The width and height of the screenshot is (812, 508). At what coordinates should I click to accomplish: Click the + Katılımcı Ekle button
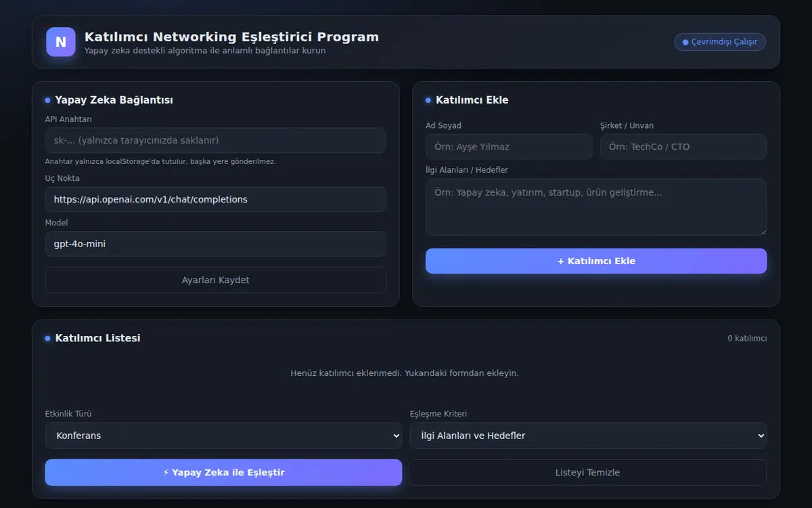tap(596, 261)
